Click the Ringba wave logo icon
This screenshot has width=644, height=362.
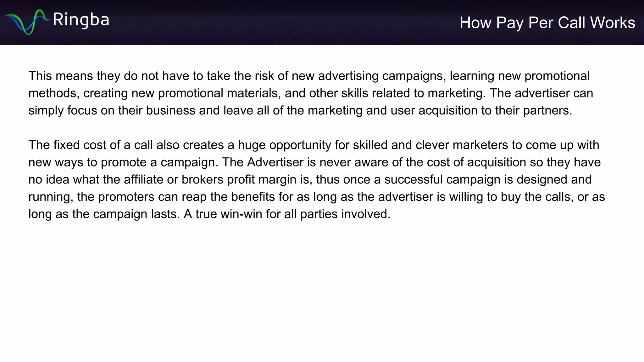pyautogui.click(x=27, y=22)
